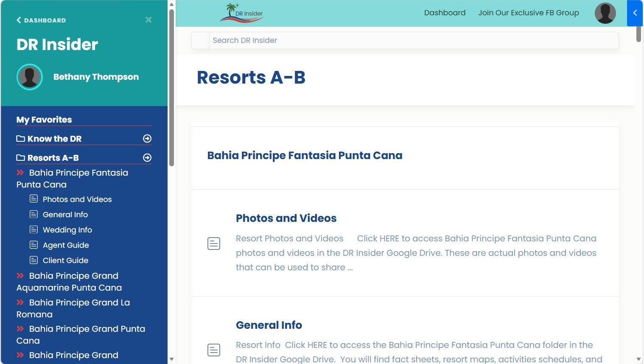This screenshot has height=364, width=644.
Task: Expand Resorts A-B with arrow circle icon
Action: (147, 158)
